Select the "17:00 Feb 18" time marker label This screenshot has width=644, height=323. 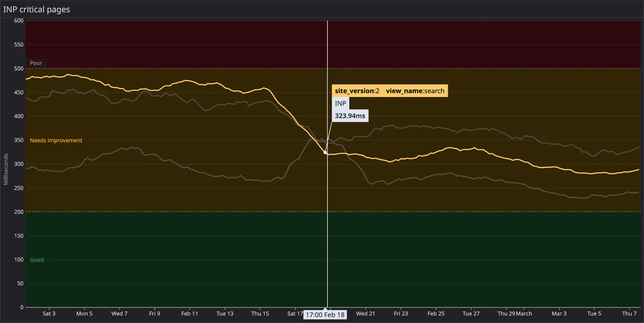pos(325,315)
